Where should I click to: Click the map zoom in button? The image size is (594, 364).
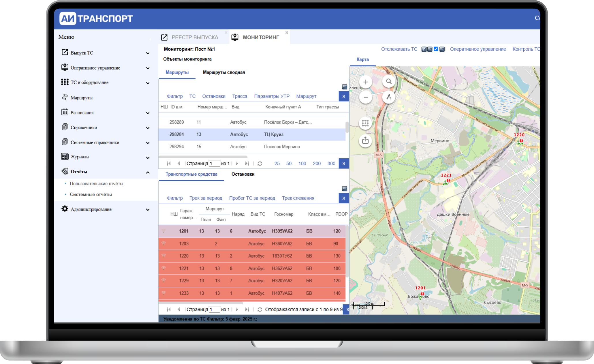(365, 82)
